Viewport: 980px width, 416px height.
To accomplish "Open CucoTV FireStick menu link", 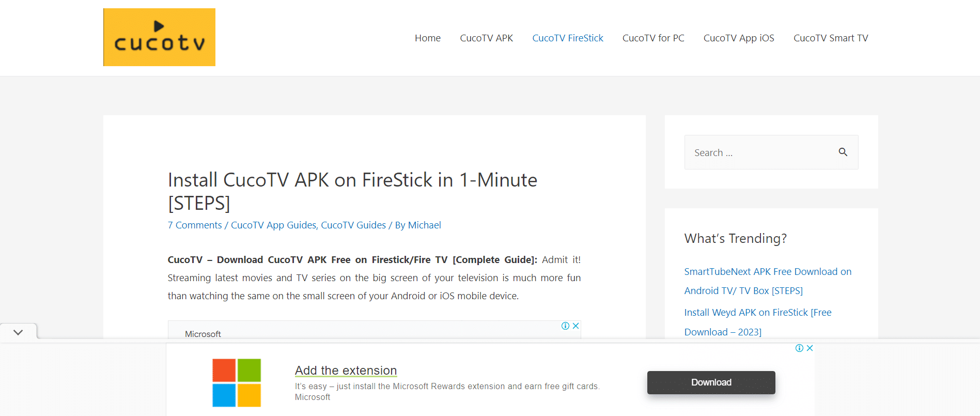I will (x=568, y=38).
